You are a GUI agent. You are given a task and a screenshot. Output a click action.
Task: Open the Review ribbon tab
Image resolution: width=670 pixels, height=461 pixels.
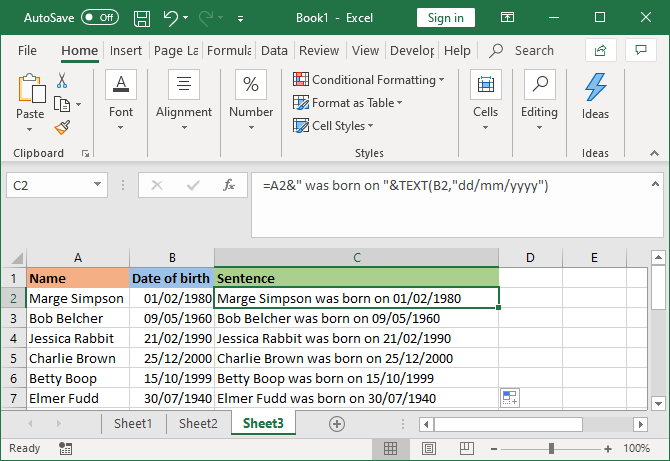[x=319, y=50]
